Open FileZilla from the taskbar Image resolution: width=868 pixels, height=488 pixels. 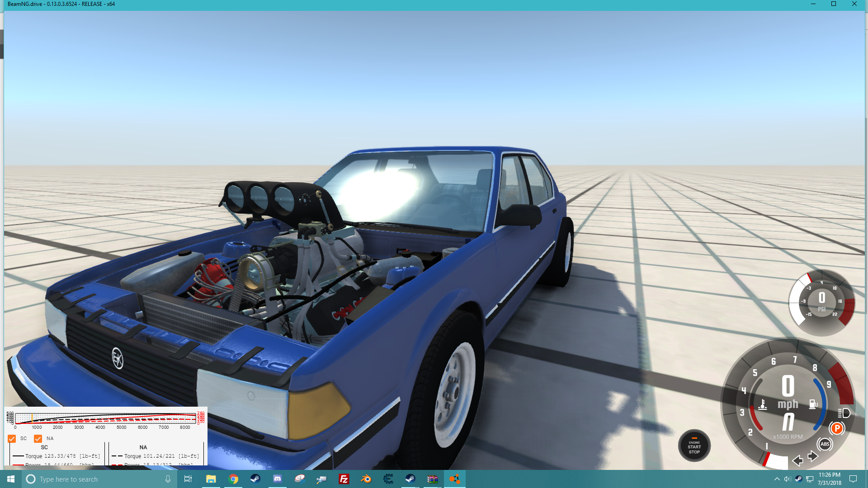click(x=344, y=479)
